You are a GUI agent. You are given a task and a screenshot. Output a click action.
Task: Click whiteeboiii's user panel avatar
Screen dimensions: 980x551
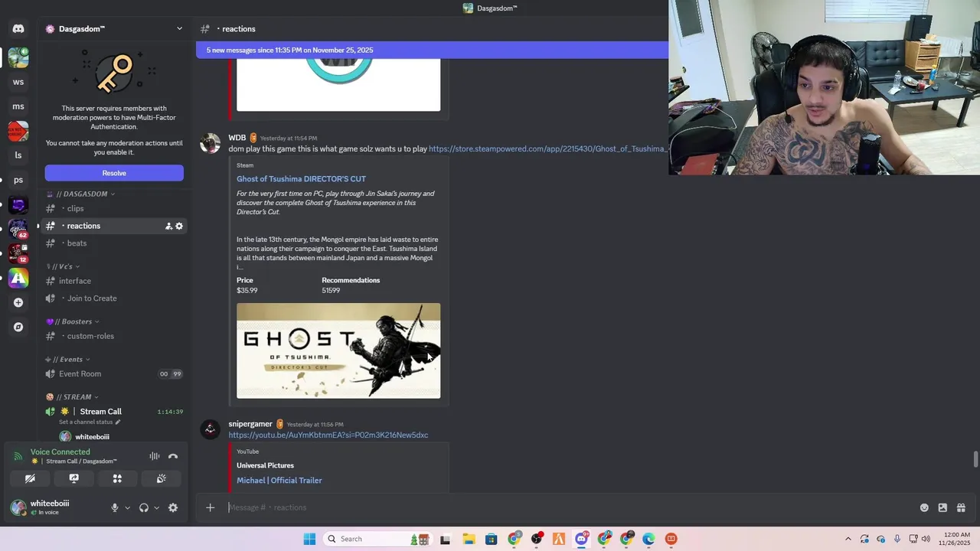[18, 507]
